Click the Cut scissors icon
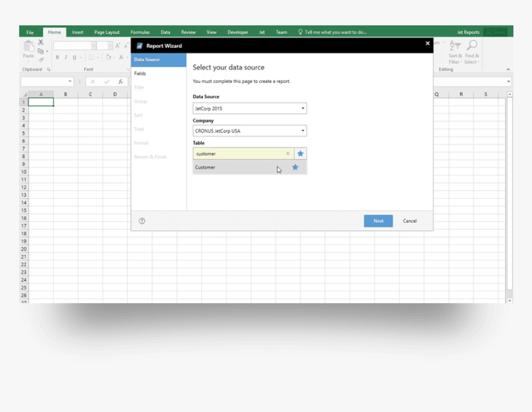This screenshot has width=532, height=412. tap(41, 43)
